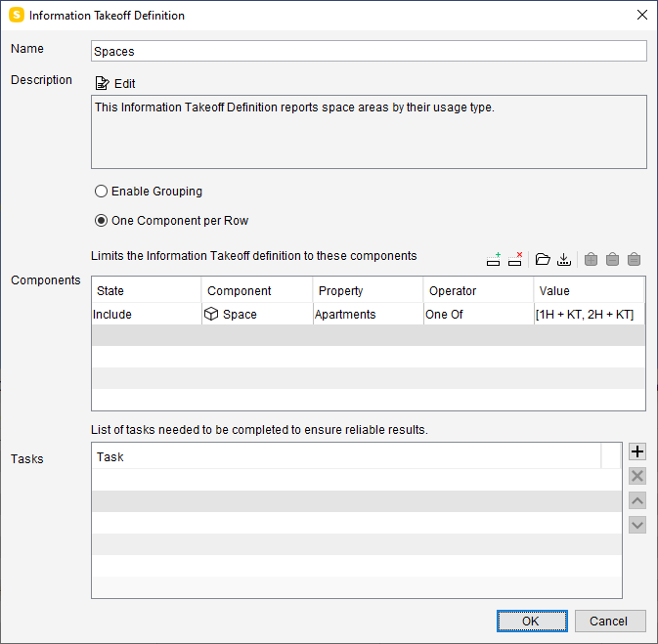Screen dimensions: 658x644
Task: Click the OK button
Action: point(532,621)
